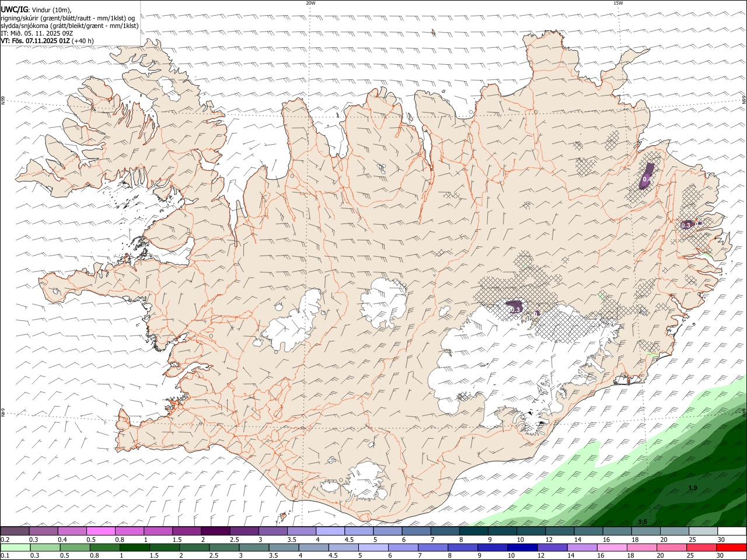Pick the light lavender swatch at 4 in top row

tap(330, 531)
